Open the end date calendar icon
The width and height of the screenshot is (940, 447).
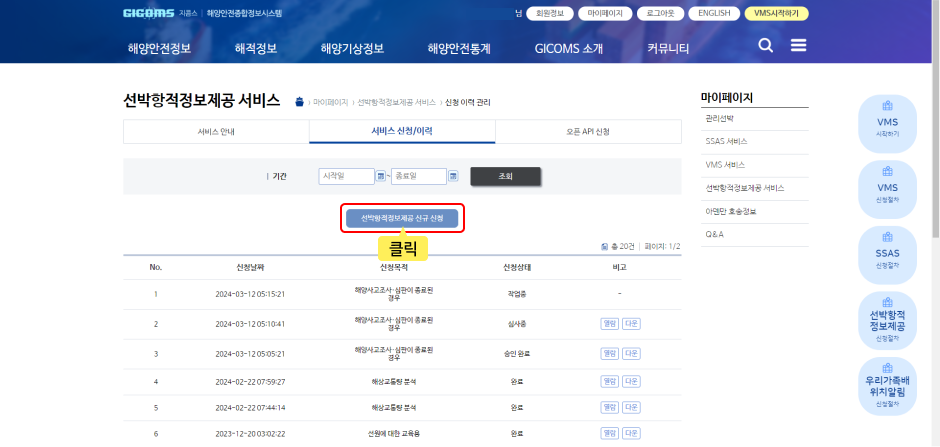point(453,176)
